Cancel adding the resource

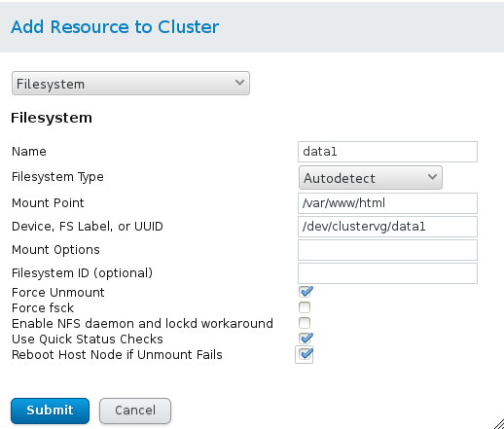tap(135, 411)
